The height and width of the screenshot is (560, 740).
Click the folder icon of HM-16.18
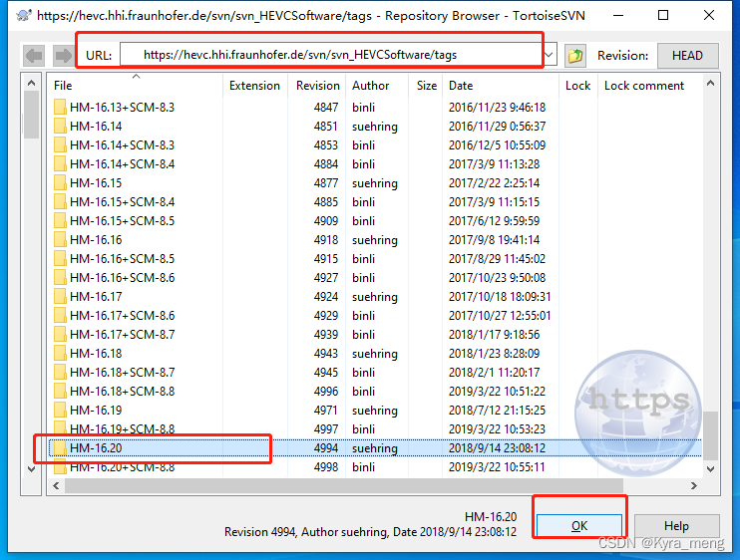pyautogui.click(x=60, y=353)
